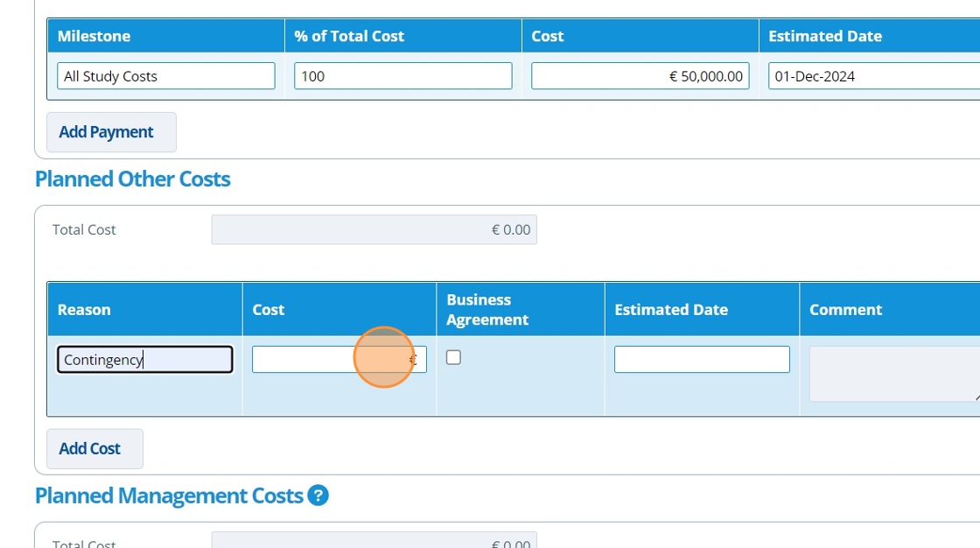The image size is (980, 548).
Task: Focus the Contingency reason field
Action: [x=145, y=360]
